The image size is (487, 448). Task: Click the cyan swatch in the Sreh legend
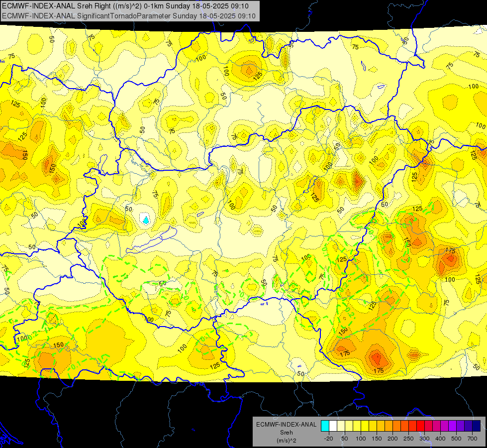[x=325, y=426]
